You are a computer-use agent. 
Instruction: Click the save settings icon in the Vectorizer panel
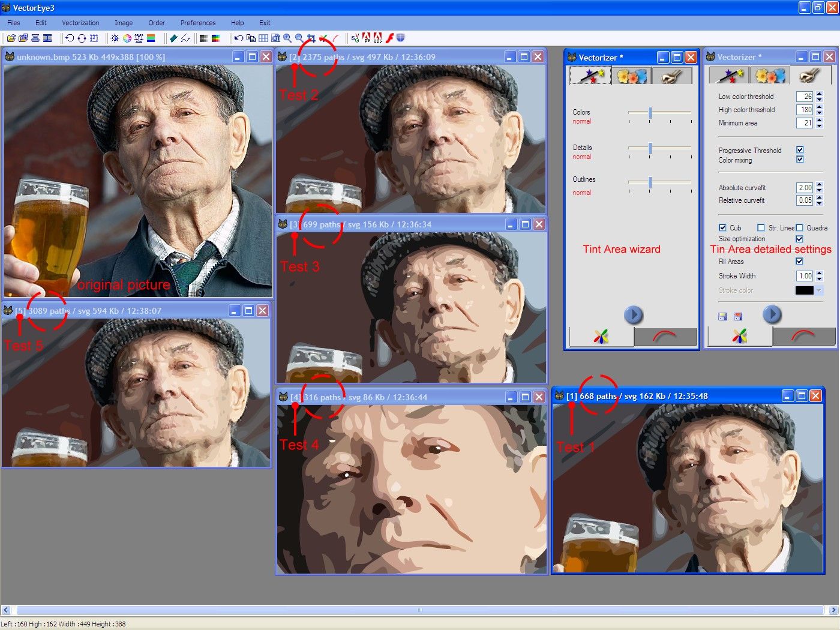click(722, 316)
